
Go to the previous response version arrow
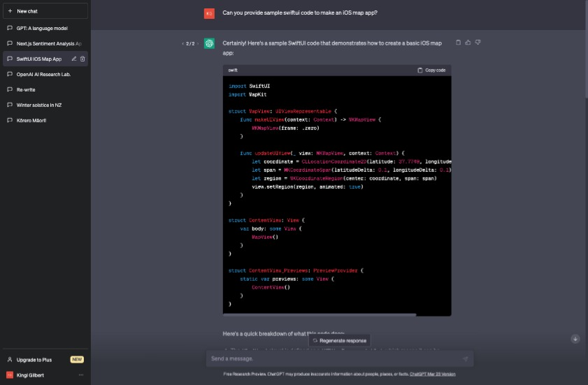[182, 44]
